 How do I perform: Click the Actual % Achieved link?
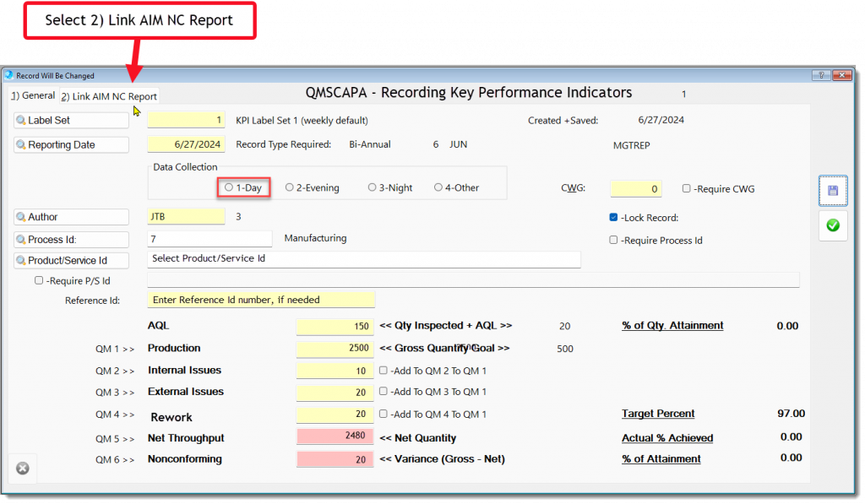coord(667,438)
